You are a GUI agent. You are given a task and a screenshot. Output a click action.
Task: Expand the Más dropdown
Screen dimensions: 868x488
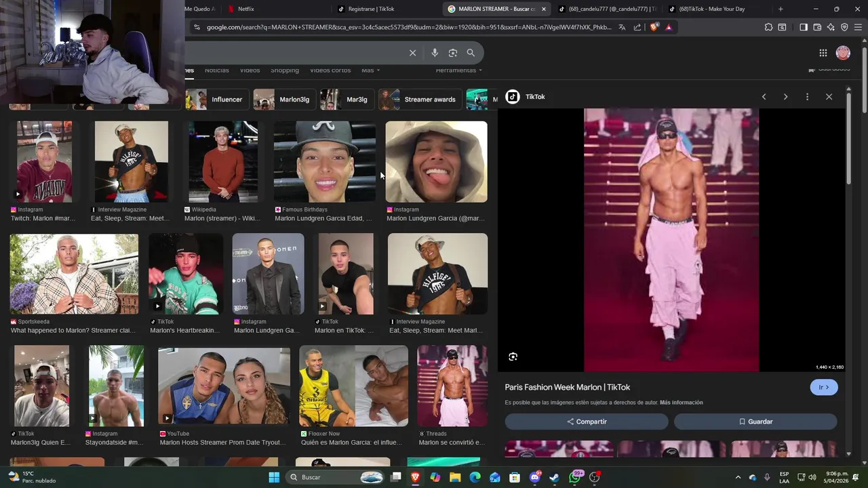tap(370, 70)
